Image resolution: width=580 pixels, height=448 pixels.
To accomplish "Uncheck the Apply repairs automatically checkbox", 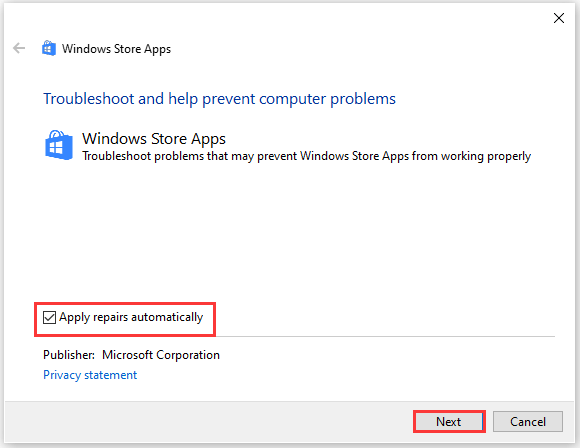I will (49, 317).
